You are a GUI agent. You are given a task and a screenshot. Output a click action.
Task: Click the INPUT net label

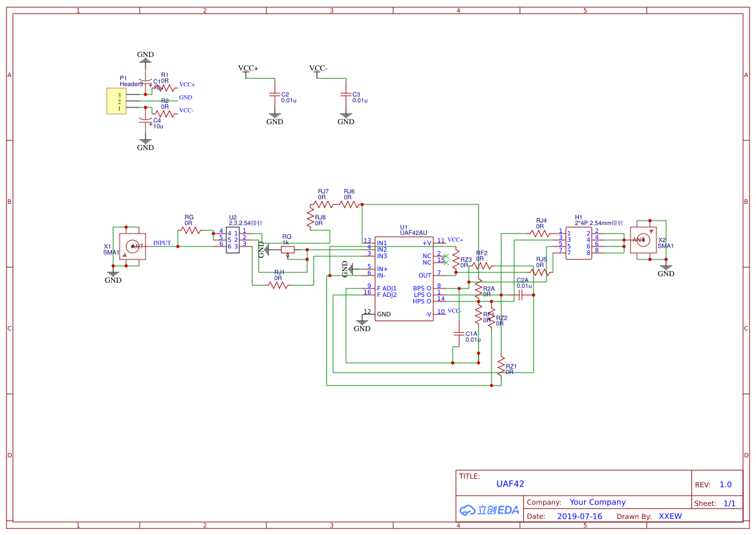point(162,243)
